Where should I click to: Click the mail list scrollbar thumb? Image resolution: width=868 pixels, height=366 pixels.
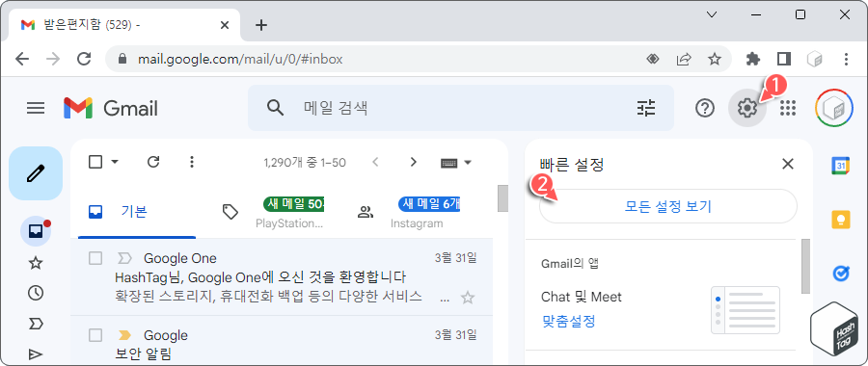[502, 197]
